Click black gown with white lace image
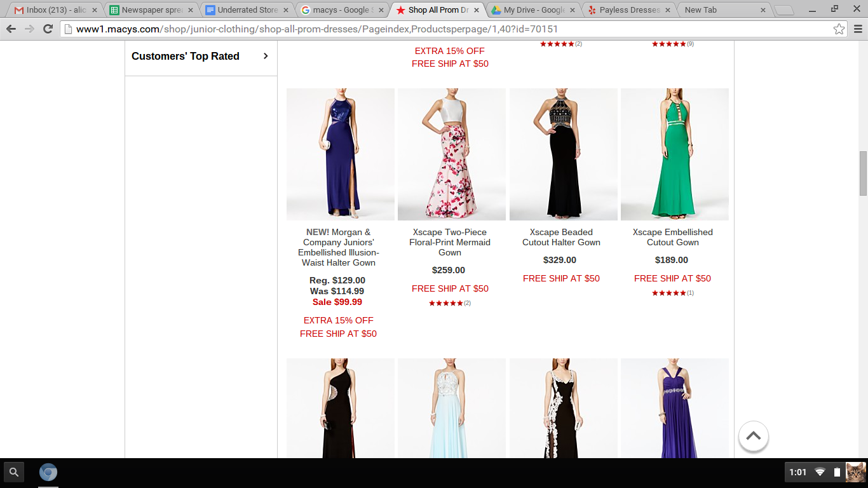 click(564, 408)
